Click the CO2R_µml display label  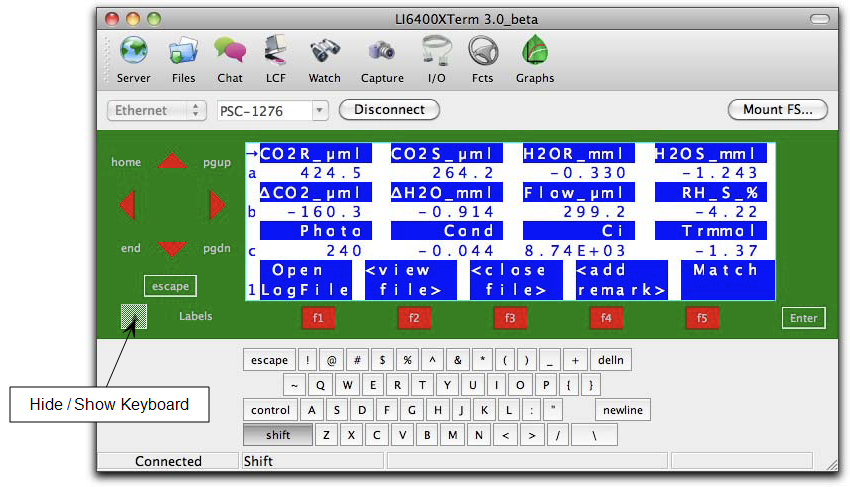click(316, 153)
